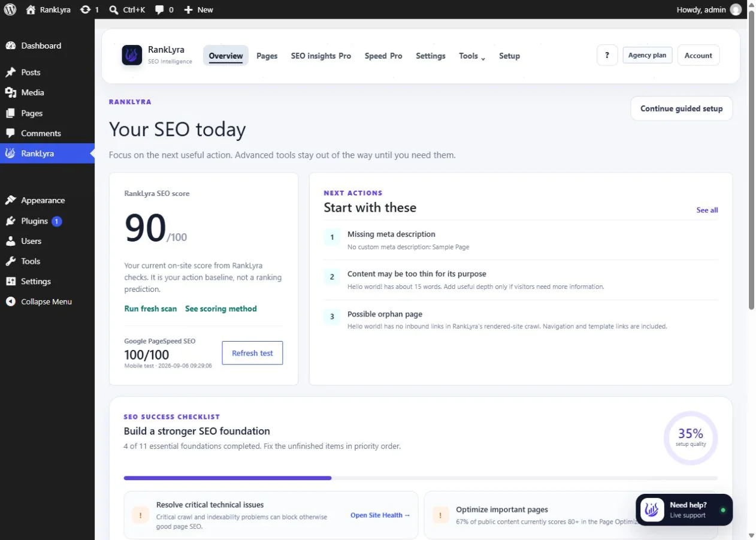Click Refresh test button
Image resolution: width=756 pixels, height=540 pixels.
coord(252,353)
